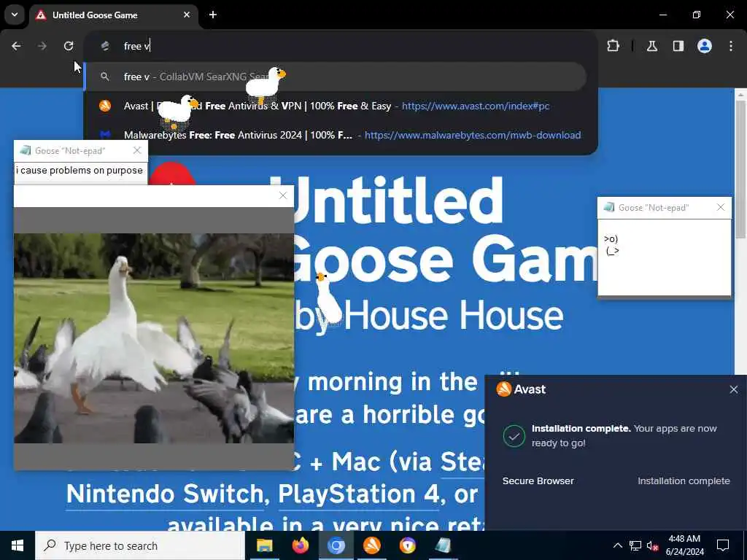Click the address bar containing 'free v'
This screenshot has height=560, width=747.
coord(341,46)
